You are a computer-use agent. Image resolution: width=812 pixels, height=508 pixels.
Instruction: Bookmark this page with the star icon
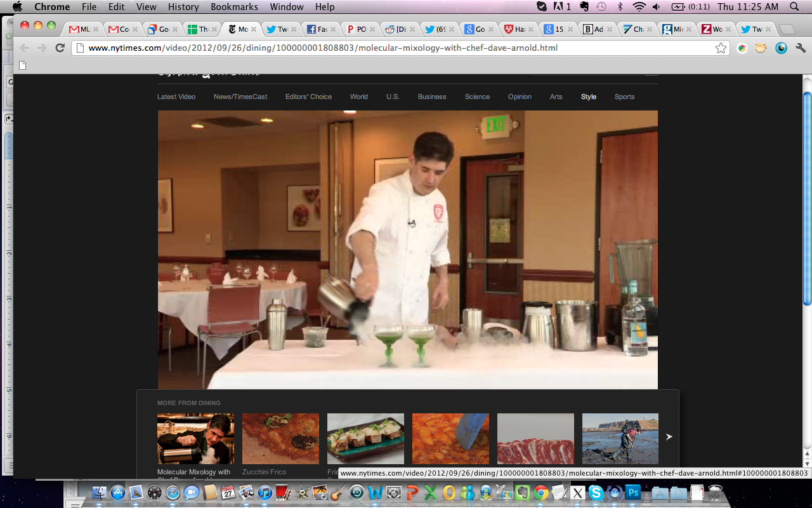click(721, 48)
